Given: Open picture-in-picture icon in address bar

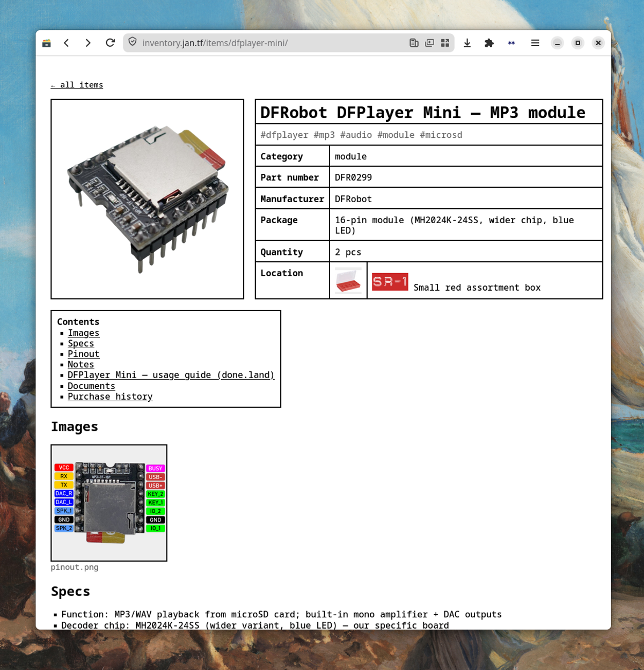Looking at the screenshot, I should pyautogui.click(x=429, y=43).
